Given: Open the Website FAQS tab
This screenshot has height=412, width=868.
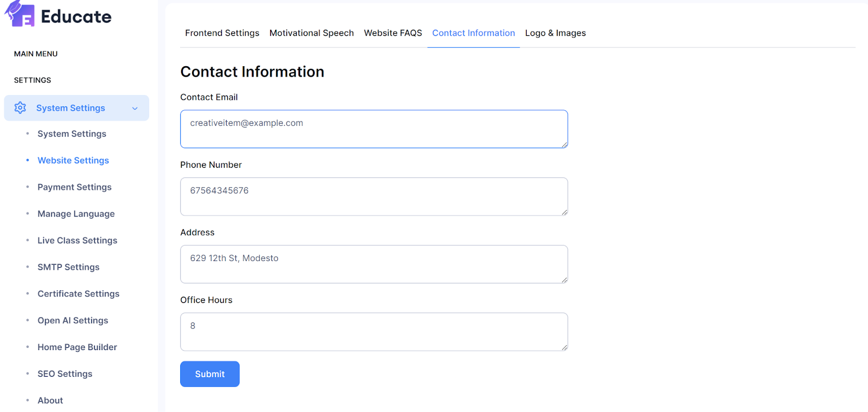Looking at the screenshot, I should coord(393,33).
